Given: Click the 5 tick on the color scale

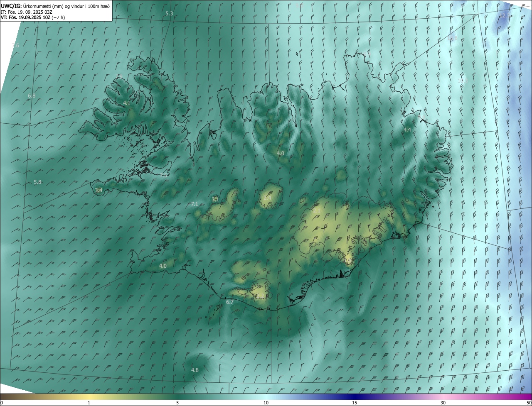Looking at the screenshot, I should tap(177, 403).
